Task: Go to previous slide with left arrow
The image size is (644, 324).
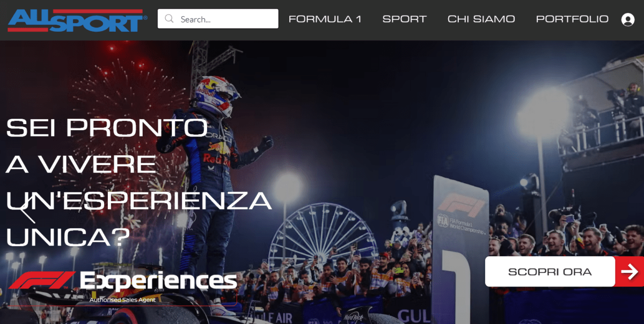Action: [27, 213]
